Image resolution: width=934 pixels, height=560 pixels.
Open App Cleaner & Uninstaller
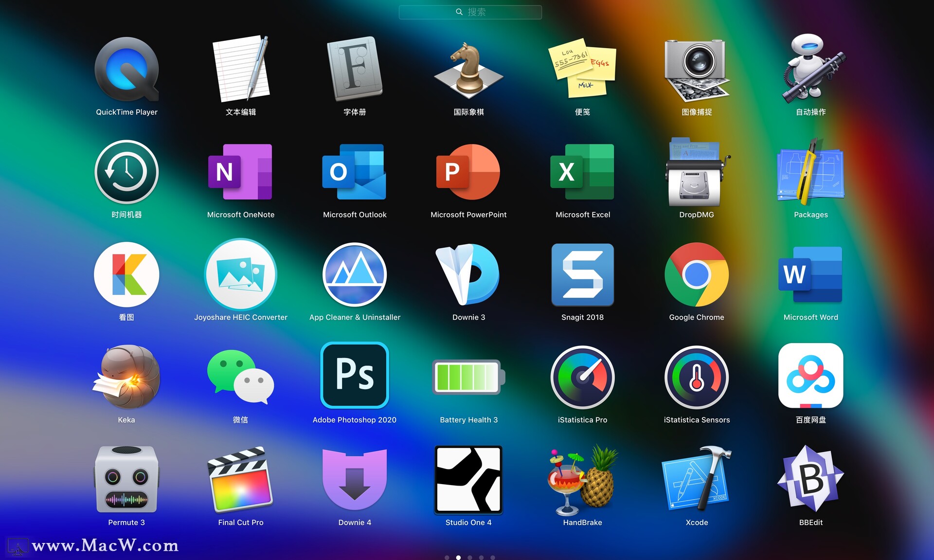355,274
